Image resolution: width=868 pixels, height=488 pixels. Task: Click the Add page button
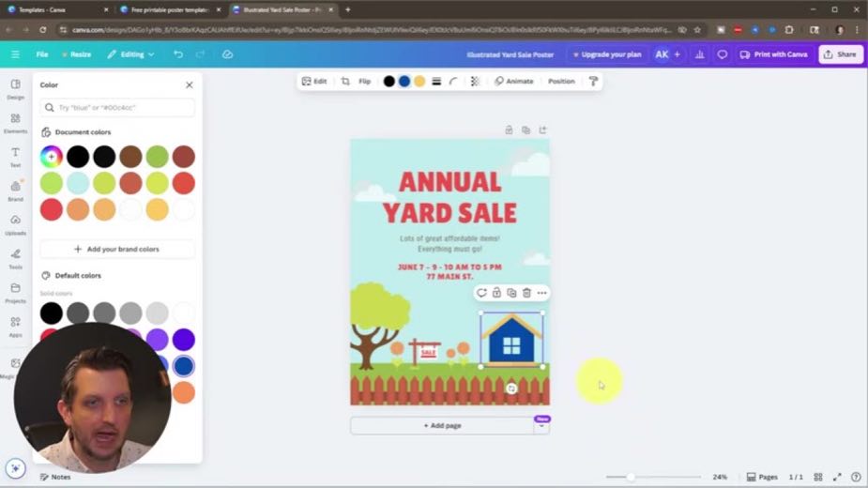[x=442, y=426]
